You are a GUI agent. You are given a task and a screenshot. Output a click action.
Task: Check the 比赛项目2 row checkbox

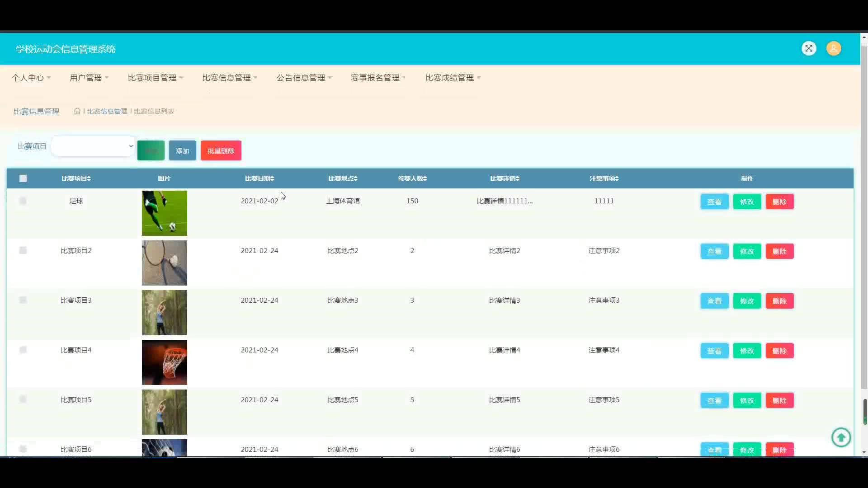pyautogui.click(x=23, y=250)
